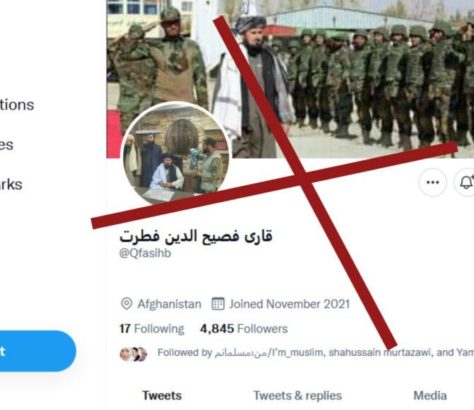Open the header banner photo of soldiers
The height and width of the screenshot is (410, 474).
(x=290, y=79)
